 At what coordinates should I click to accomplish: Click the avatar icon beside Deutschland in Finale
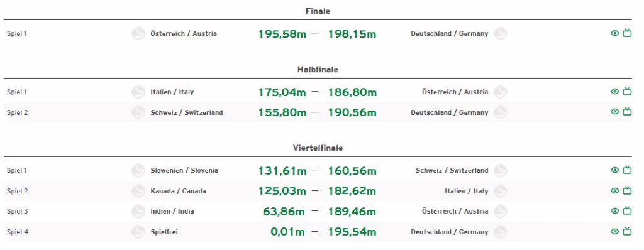pos(500,34)
